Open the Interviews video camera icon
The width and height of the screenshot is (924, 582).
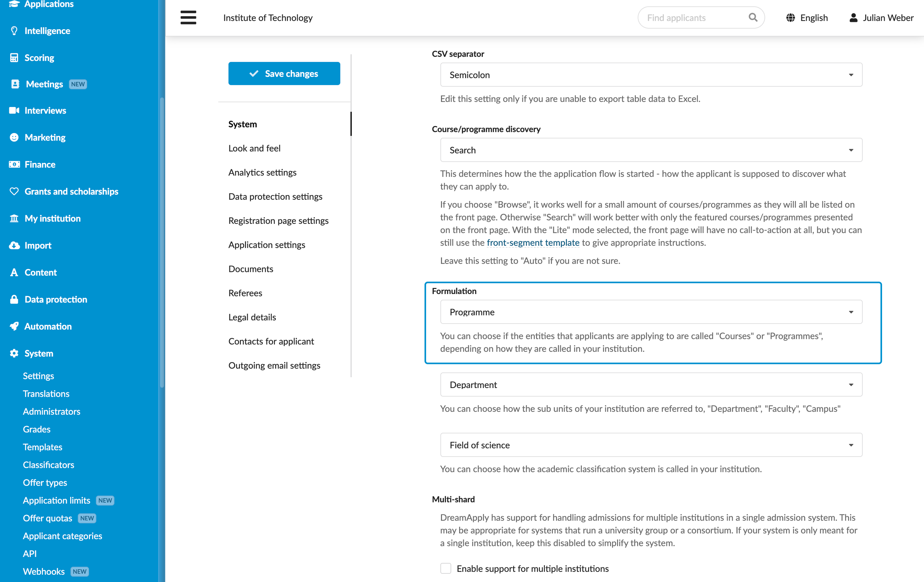pos(14,110)
